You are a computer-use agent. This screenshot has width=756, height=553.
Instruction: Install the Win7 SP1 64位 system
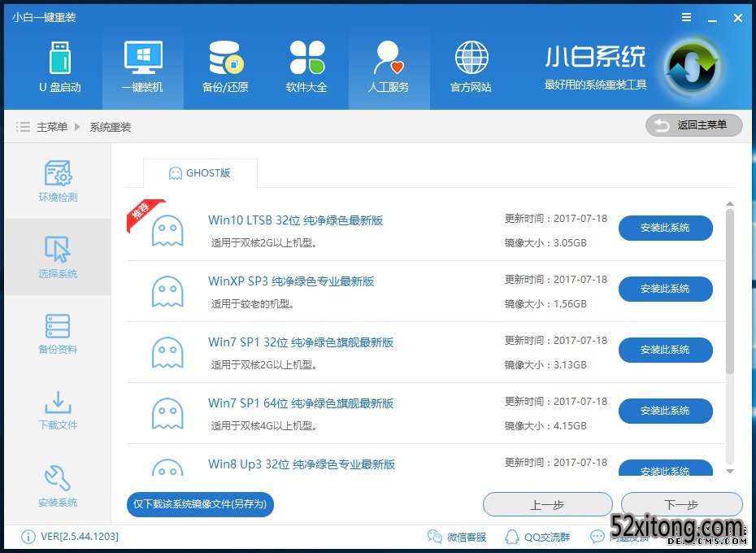click(665, 411)
